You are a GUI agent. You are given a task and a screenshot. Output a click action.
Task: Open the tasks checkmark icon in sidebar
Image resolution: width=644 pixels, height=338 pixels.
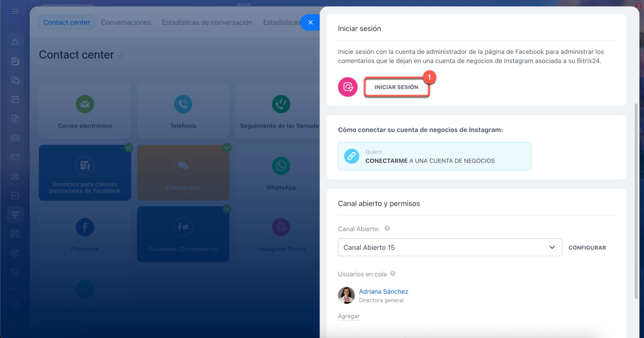click(x=15, y=195)
